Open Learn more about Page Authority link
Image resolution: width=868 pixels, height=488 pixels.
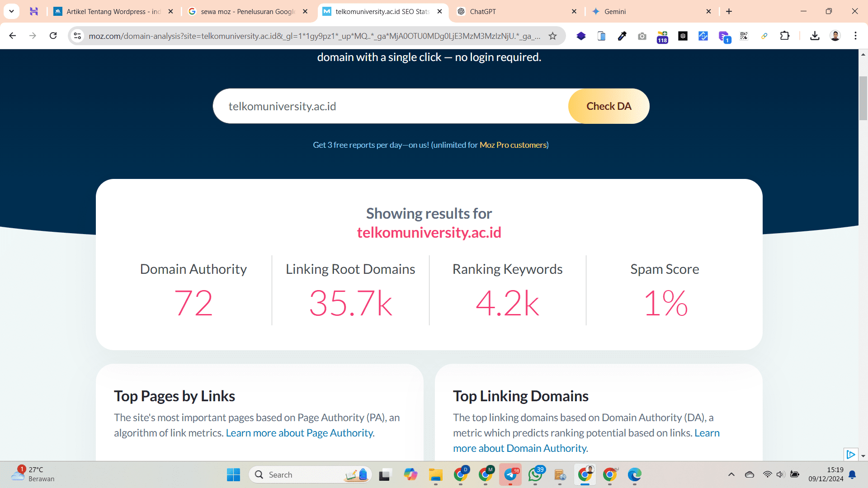coord(300,433)
